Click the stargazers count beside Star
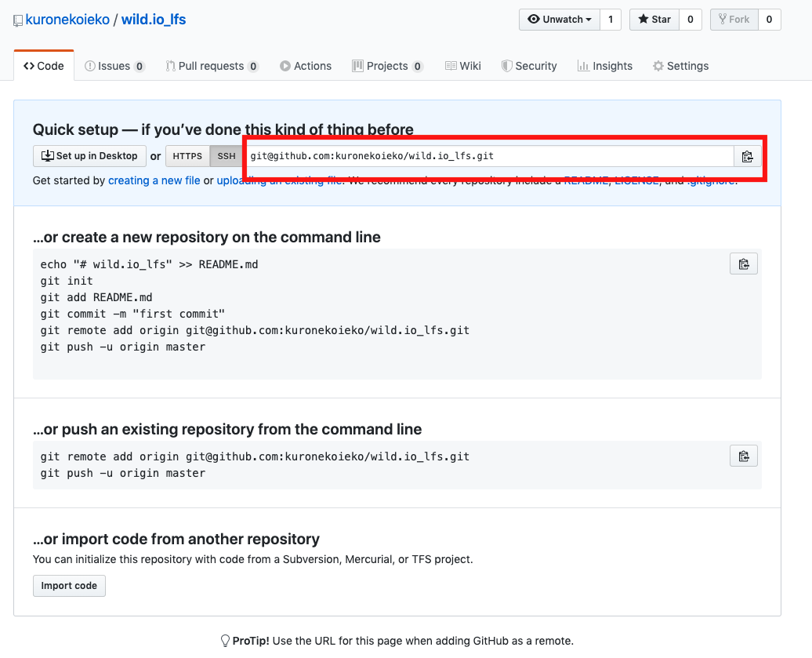This screenshot has width=812, height=658. pyautogui.click(x=688, y=20)
